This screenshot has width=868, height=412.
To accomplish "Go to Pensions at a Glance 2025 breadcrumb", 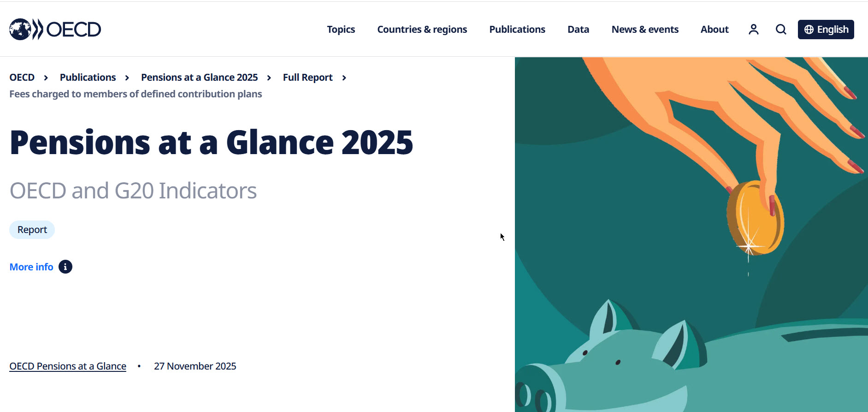I will pyautogui.click(x=199, y=78).
